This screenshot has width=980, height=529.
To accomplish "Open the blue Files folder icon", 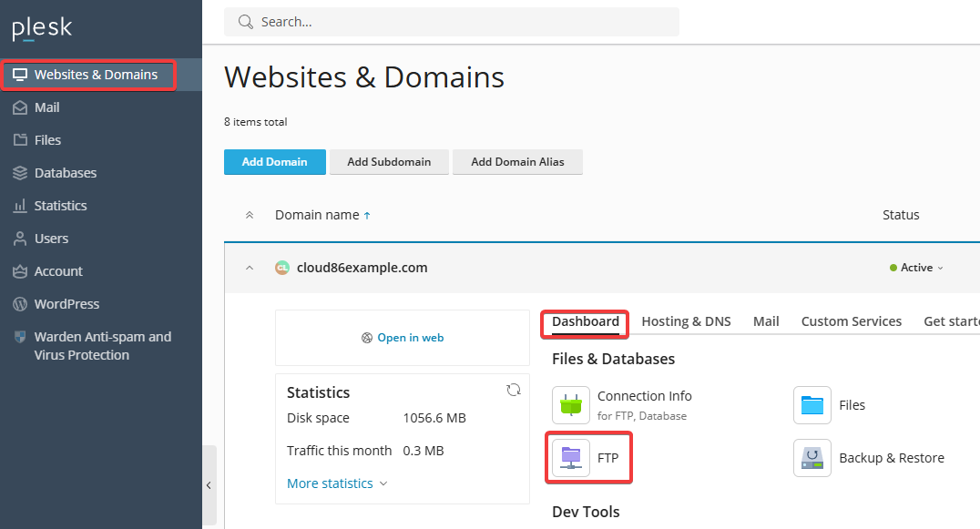I will (812, 405).
